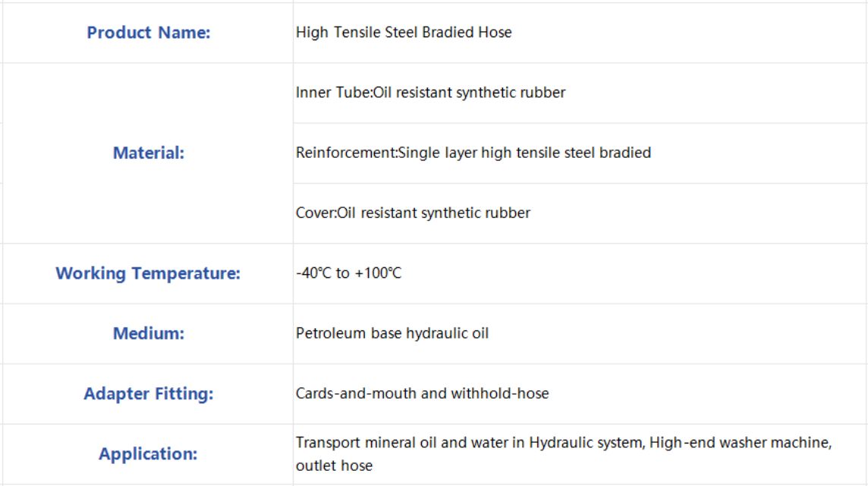Click the Reinforcement single layer steel row
The image size is (868, 486).
[x=580, y=153]
